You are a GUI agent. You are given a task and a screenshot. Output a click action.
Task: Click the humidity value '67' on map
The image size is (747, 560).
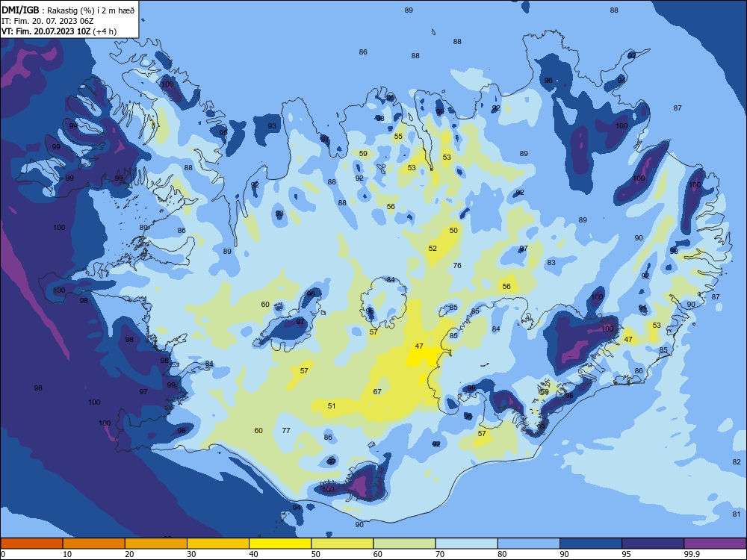coord(377,391)
